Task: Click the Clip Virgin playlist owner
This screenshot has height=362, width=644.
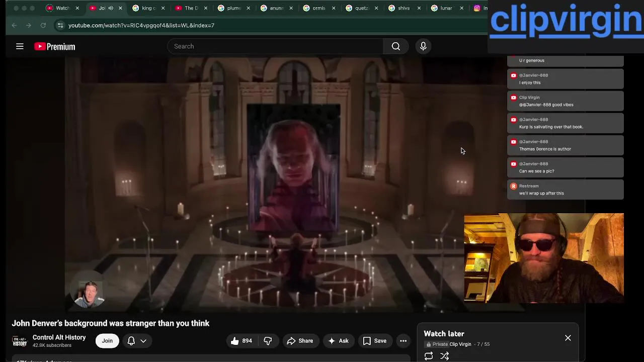Action: [460, 344]
